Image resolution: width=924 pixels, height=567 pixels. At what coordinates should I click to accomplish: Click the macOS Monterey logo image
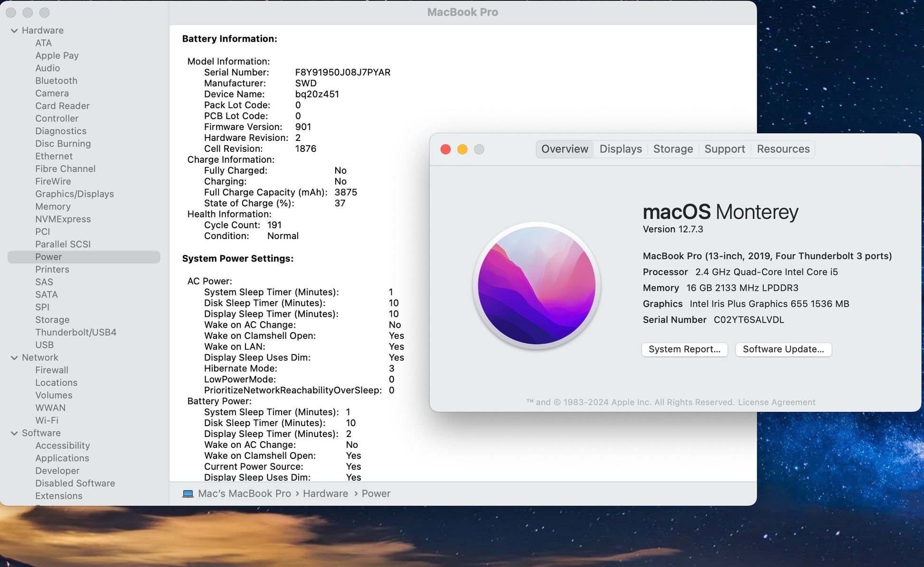[537, 285]
